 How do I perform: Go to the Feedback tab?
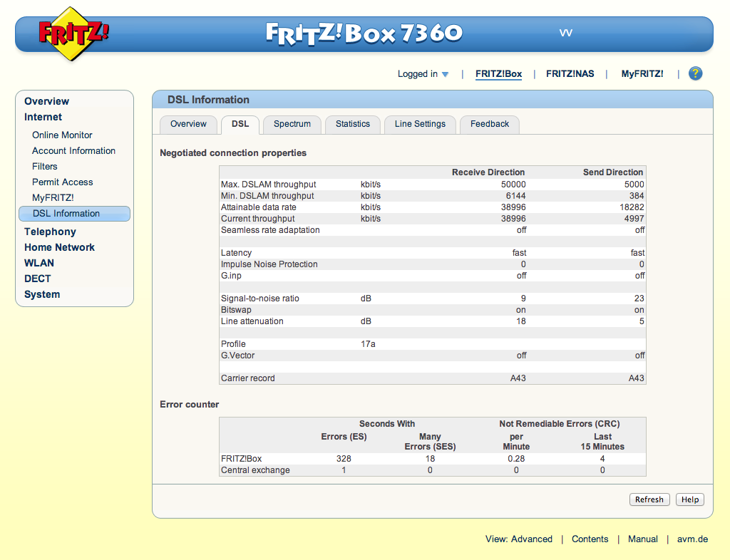pyautogui.click(x=489, y=124)
